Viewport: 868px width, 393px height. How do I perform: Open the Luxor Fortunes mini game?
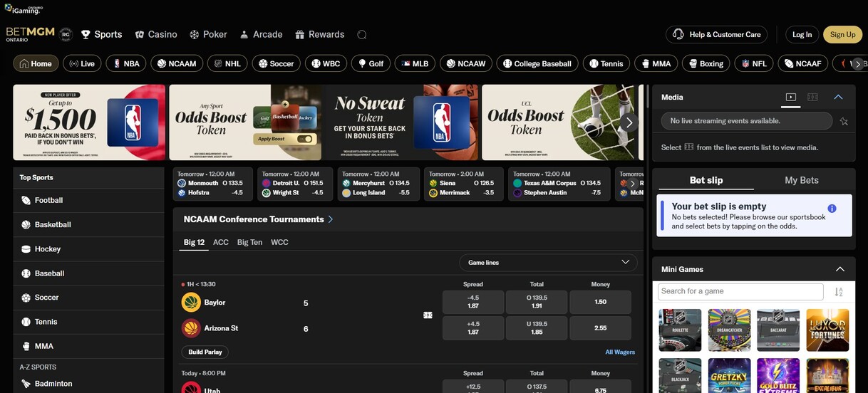coord(827,330)
